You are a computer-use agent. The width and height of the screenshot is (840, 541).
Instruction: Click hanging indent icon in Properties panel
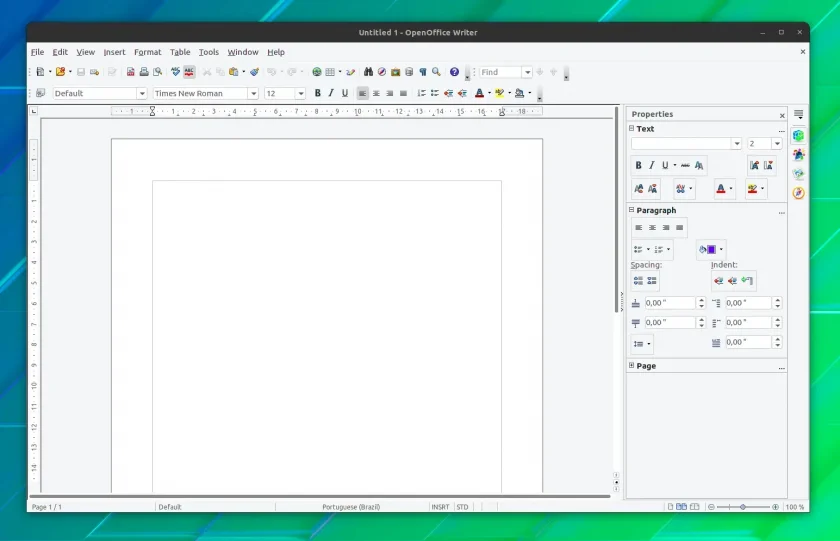point(747,281)
